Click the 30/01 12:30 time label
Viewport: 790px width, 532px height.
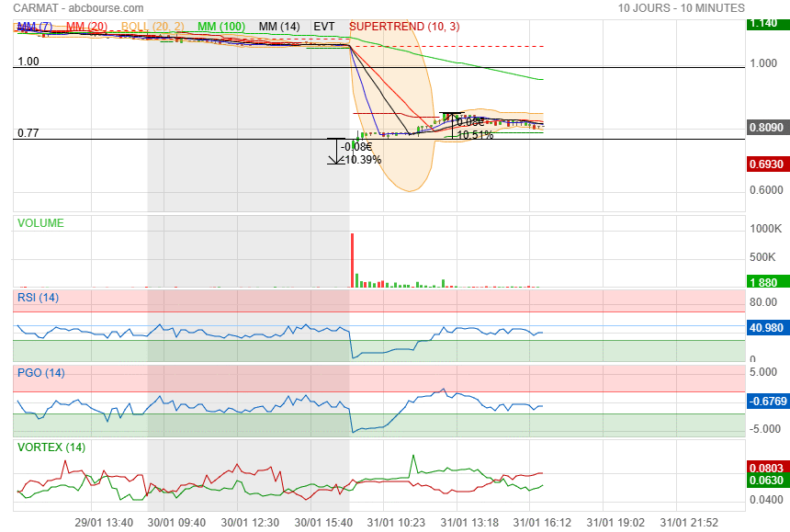coord(250,523)
